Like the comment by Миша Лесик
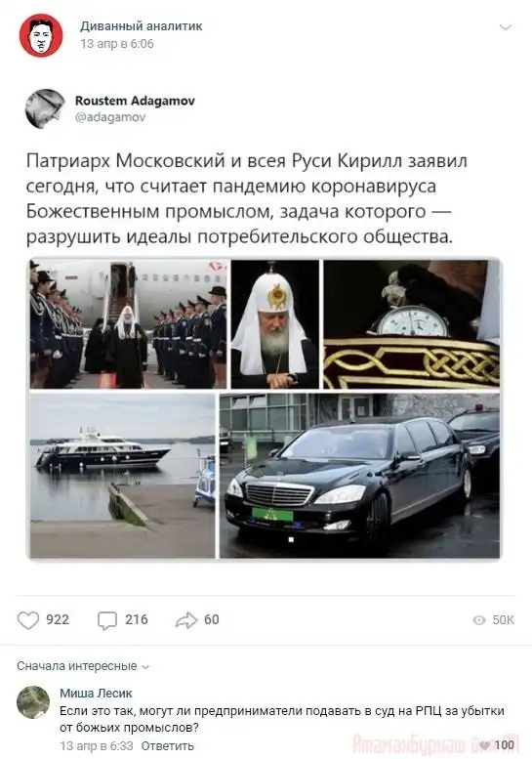Image resolution: width=532 pixels, height=759 pixels. pos(486,745)
